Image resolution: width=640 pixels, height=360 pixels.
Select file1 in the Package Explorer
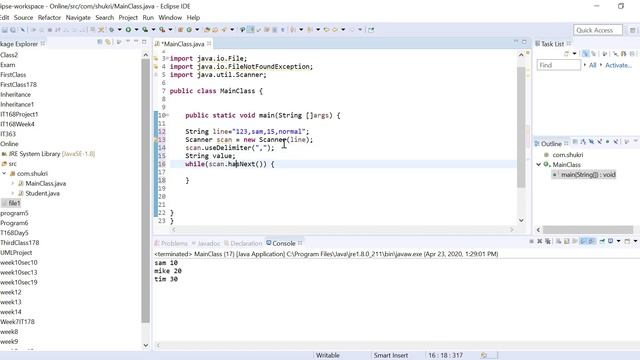(12, 203)
